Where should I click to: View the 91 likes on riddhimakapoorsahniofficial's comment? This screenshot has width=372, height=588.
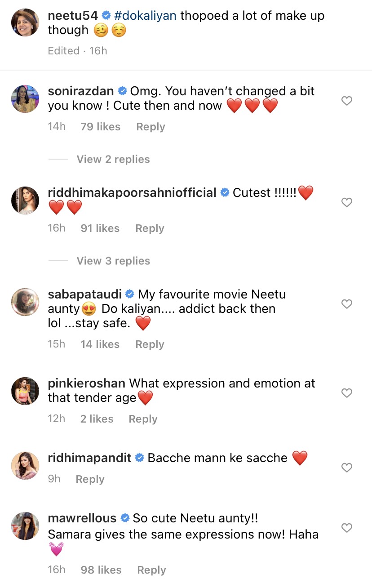pos(100,228)
